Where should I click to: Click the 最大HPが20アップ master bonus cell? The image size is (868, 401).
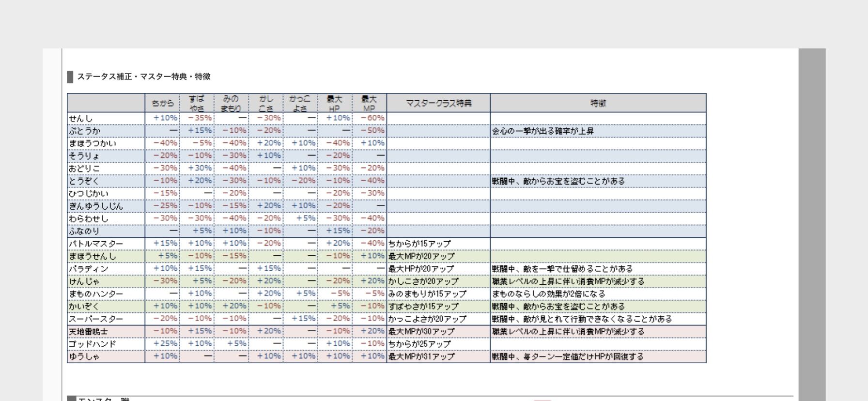point(421,269)
